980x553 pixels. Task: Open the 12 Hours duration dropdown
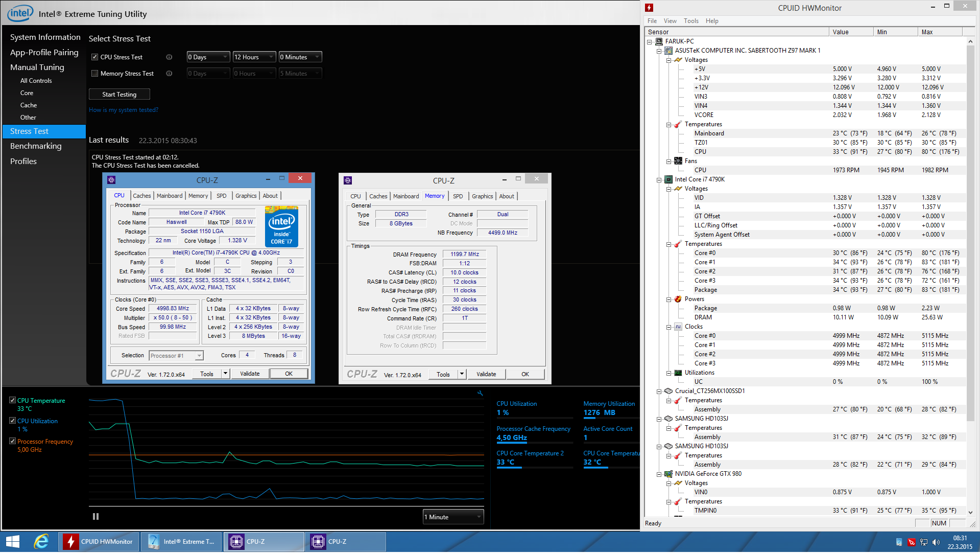pos(254,57)
